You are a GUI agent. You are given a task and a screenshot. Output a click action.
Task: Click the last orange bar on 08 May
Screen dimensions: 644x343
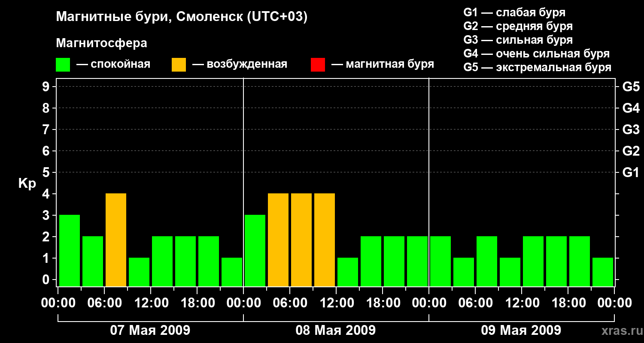(x=325, y=240)
